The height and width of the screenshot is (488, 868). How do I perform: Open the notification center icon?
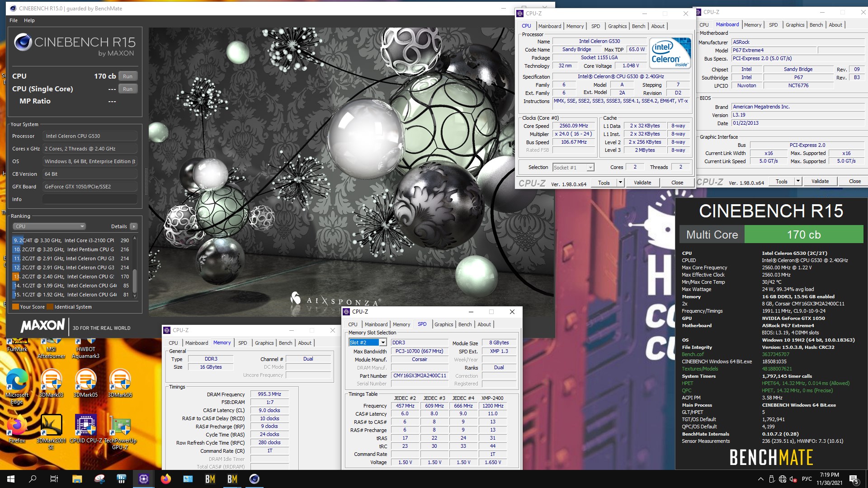(x=854, y=479)
